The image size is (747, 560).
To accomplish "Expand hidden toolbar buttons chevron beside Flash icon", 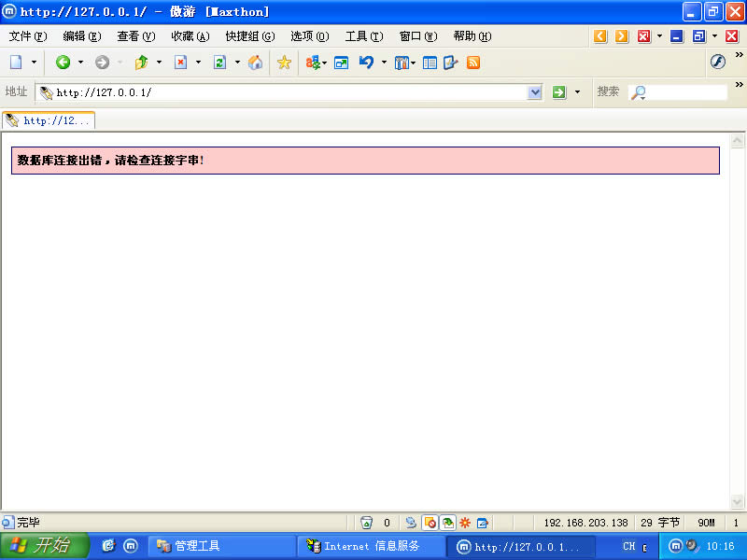I will (740, 55).
